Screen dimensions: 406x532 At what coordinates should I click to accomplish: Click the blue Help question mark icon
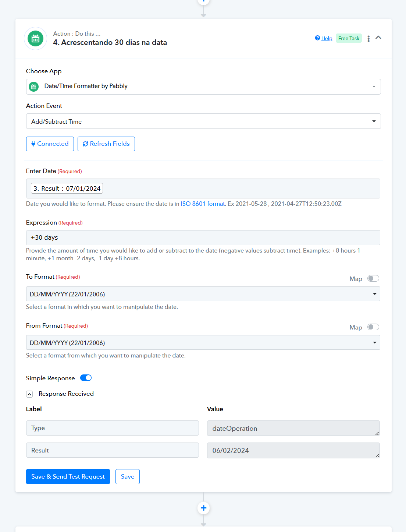[x=317, y=38]
